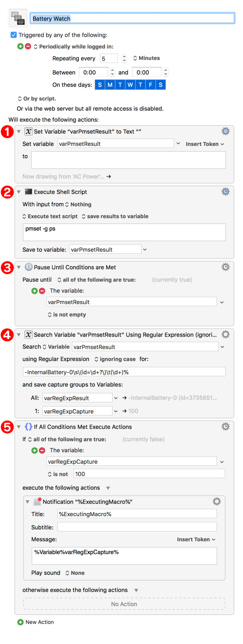The image size is (243, 644).
Task: Add condition in Pause Until action
Action: (x=34, y=291)
